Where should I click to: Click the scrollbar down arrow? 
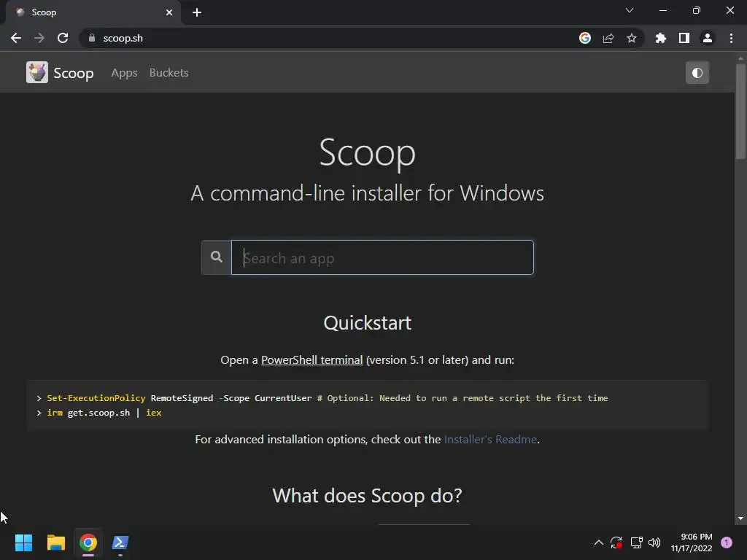(740, 518)
